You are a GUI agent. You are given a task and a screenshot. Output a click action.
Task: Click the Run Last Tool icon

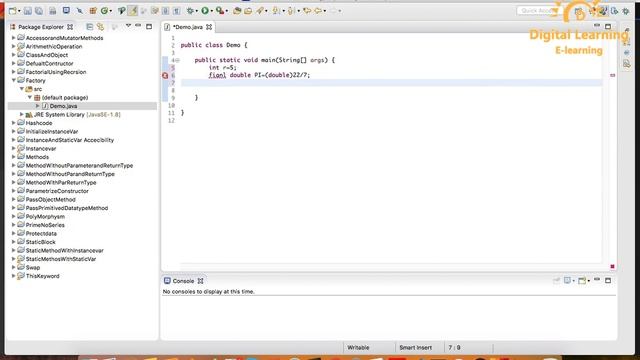[220, 11]
